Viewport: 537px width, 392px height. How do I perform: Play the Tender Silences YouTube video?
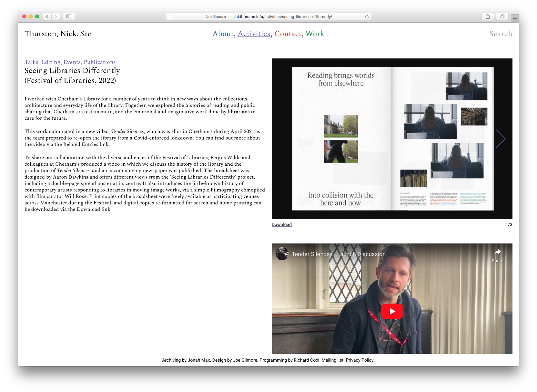[392, 311]
